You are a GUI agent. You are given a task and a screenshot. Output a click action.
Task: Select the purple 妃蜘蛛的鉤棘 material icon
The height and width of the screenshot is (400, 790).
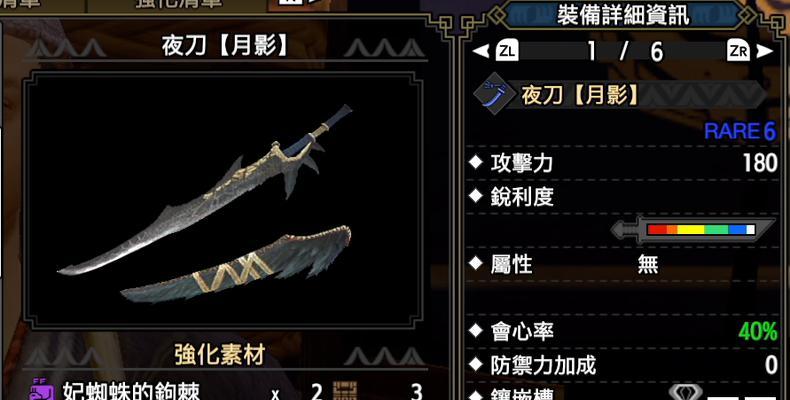(42, 391)
